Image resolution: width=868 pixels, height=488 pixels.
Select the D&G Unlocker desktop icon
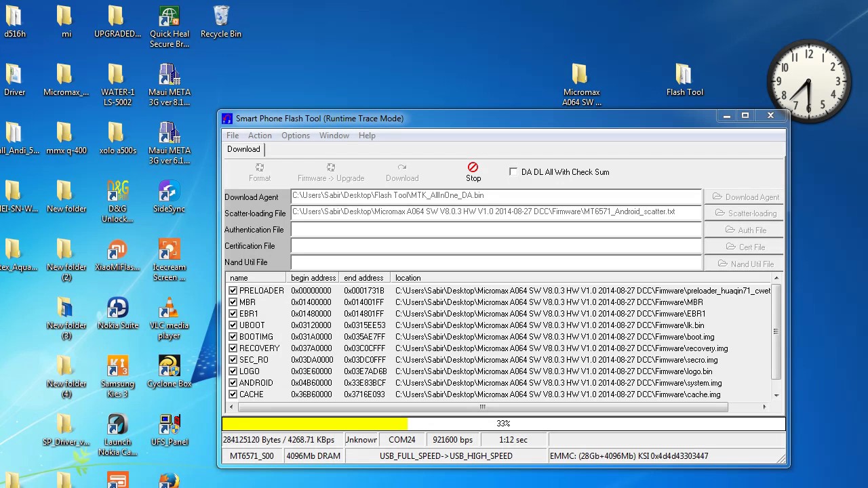pyautogui.click(x=118, y=202)
